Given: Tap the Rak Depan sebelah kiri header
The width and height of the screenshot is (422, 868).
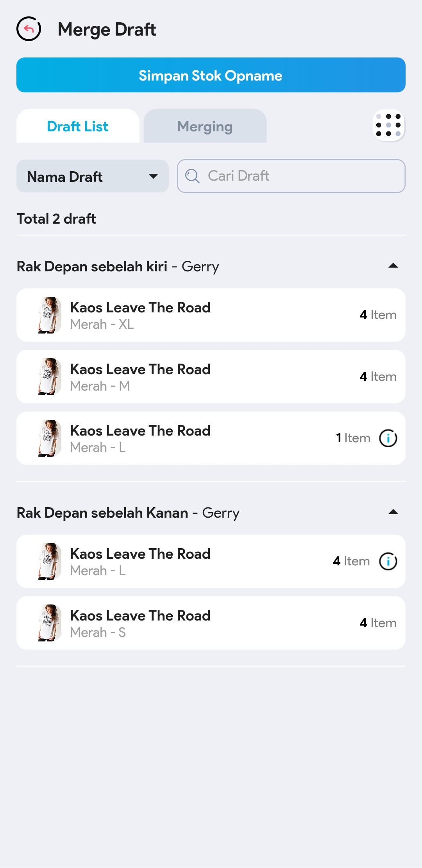Looking at the screenshot, I should point(118,267).
